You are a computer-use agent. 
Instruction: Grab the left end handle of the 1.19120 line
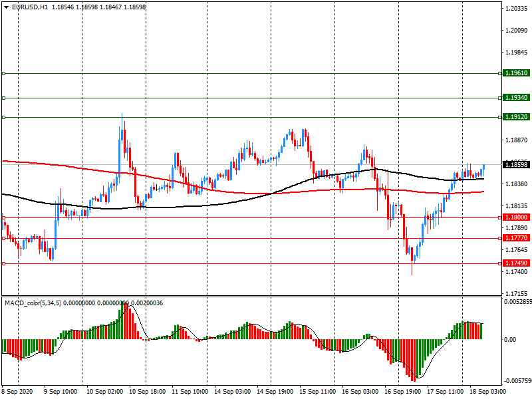point(4,118)
